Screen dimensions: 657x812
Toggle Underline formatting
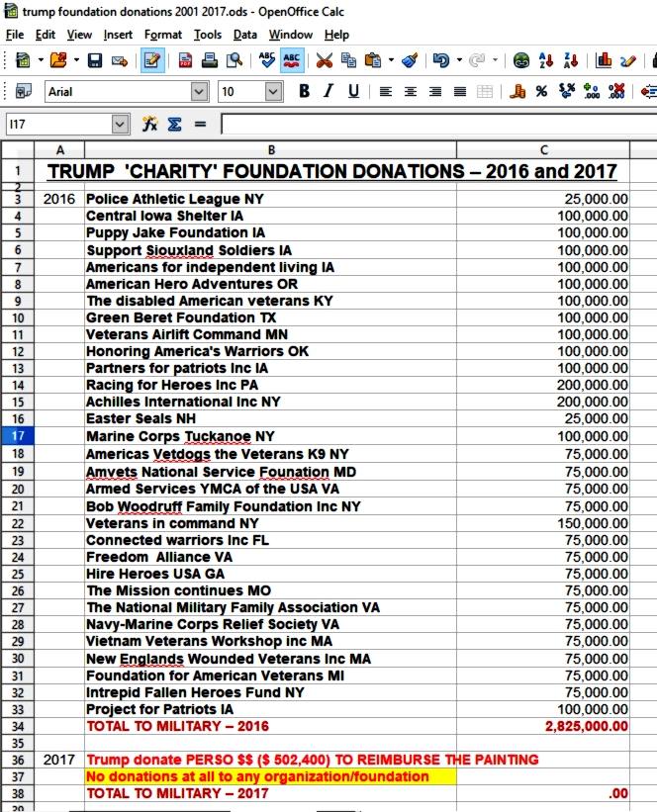[353, 92]
